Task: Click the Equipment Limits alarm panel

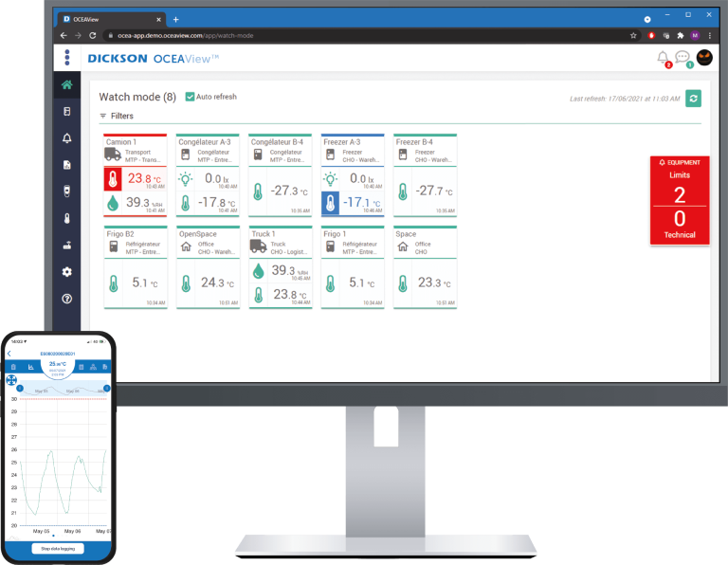Action: tap(679, 200)
